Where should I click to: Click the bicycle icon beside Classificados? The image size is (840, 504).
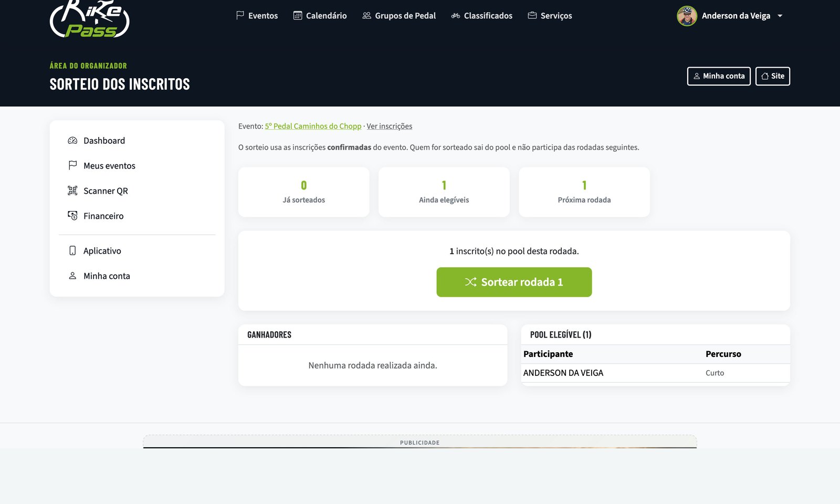coord(455,16)
